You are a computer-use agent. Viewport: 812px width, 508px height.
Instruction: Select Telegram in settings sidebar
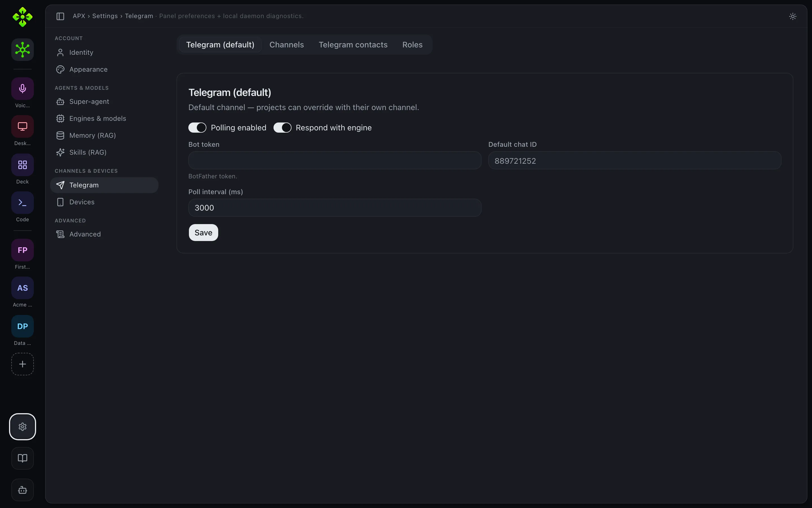point(104,185)
